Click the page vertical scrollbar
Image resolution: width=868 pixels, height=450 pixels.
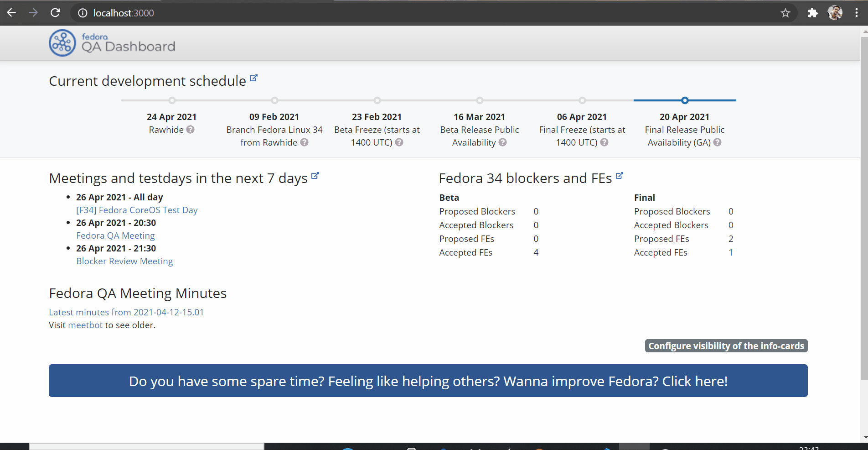(864, 208)
